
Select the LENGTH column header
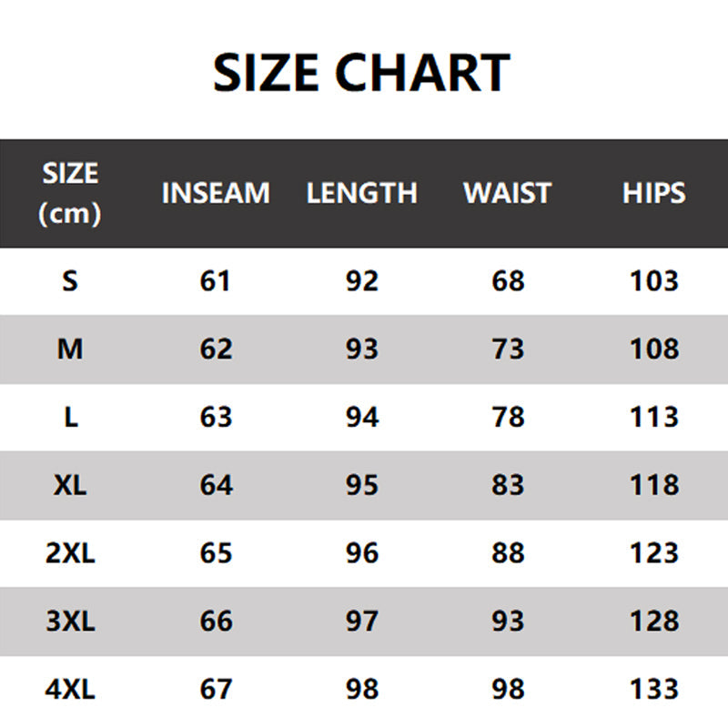(x=361, y=193)
